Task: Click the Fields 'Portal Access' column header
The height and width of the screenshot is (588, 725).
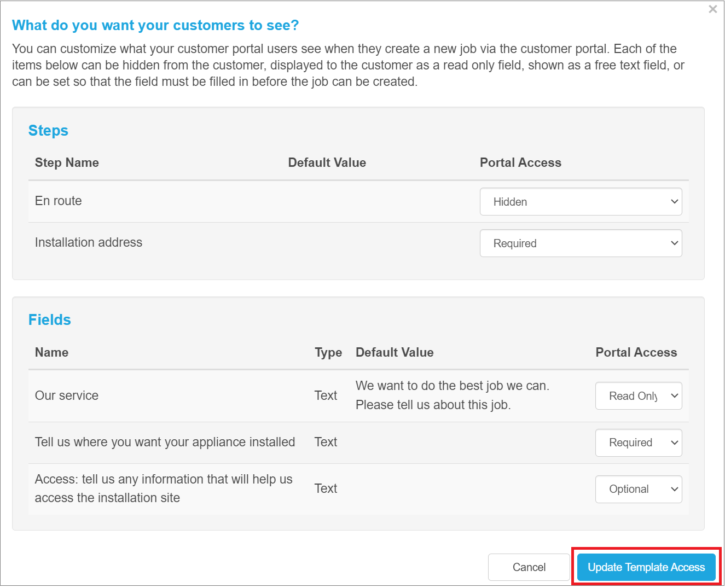Action: click(x=636, y=352)
